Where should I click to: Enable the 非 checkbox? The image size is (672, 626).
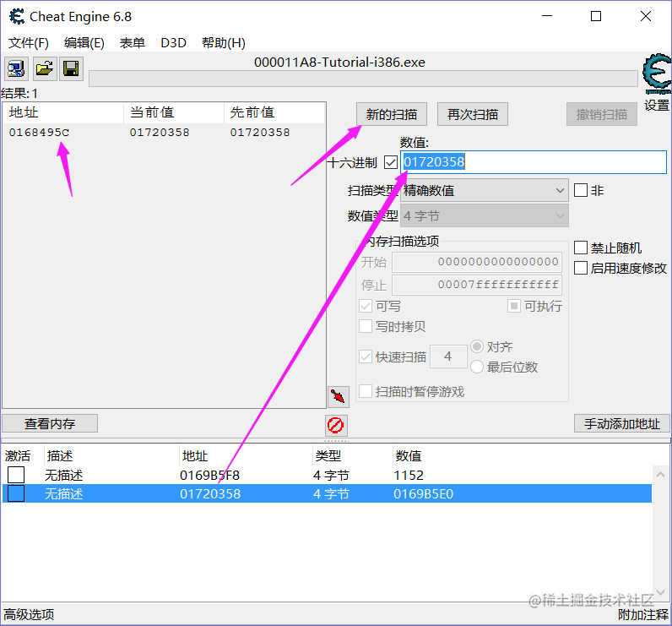[580, 190]
